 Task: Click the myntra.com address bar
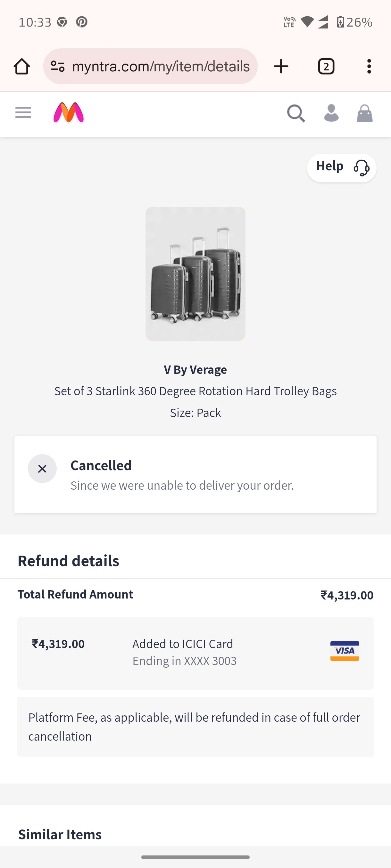(161, 66)
